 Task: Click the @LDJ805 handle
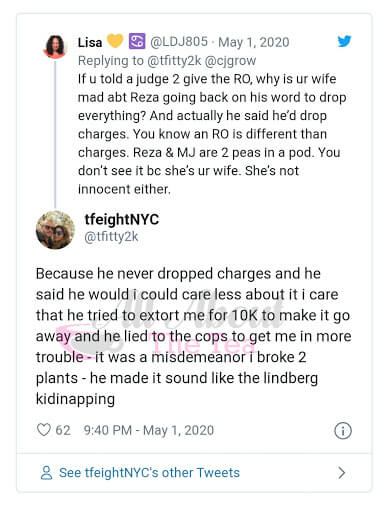pyautogui.click(x=179, y=42)
